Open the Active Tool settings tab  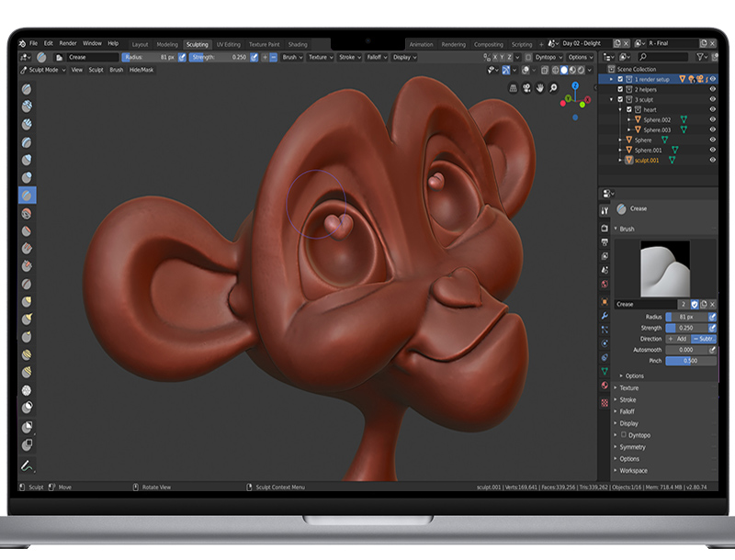(x=605, y=211)
